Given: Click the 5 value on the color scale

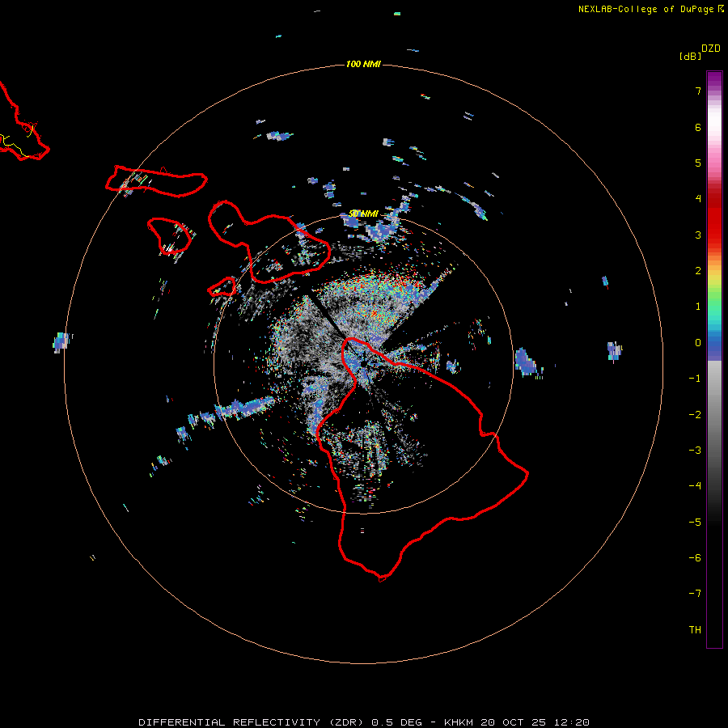Looking at the screenshot, I should tap(698, 163).
